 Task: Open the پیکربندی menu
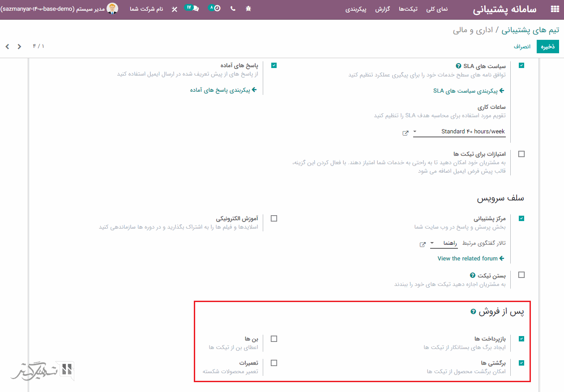pos(355,9)
